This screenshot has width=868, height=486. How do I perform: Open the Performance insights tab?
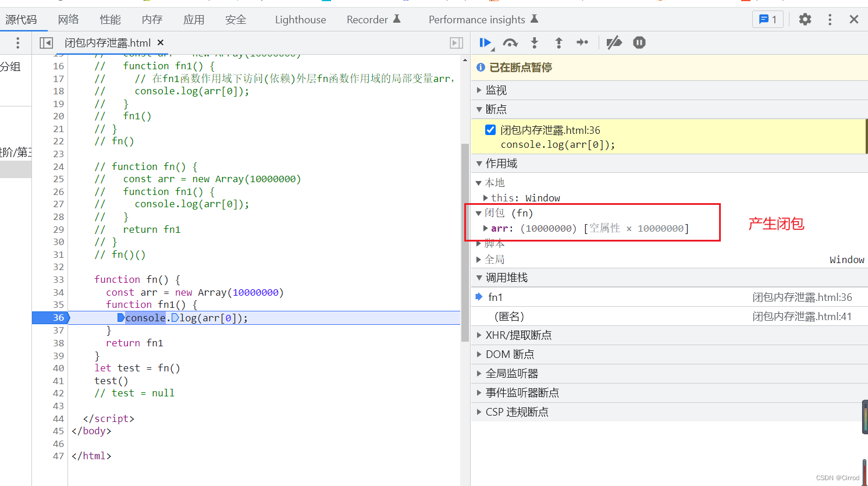click(483, 19)
